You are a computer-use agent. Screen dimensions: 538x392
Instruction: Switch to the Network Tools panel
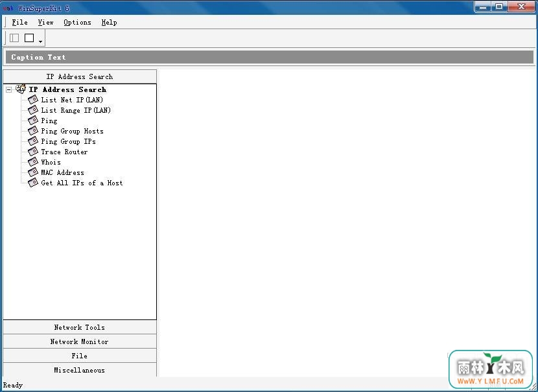click(80, 327)
